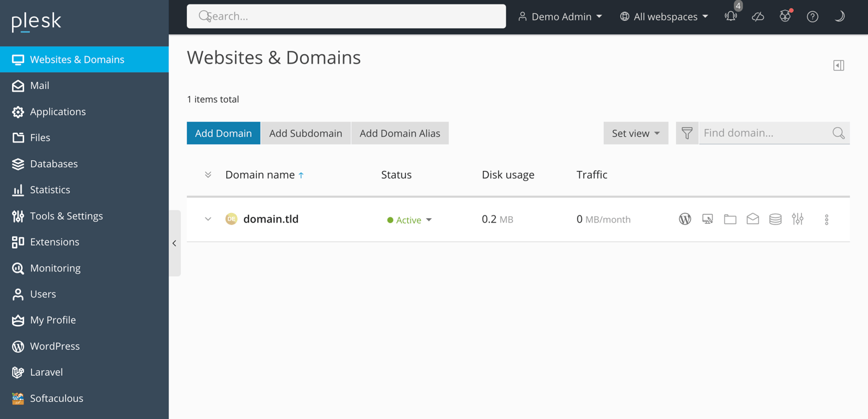Collapse the left sidebar with the chevron
The width and height of the screenshot is (868, 419).
[175, 243]
